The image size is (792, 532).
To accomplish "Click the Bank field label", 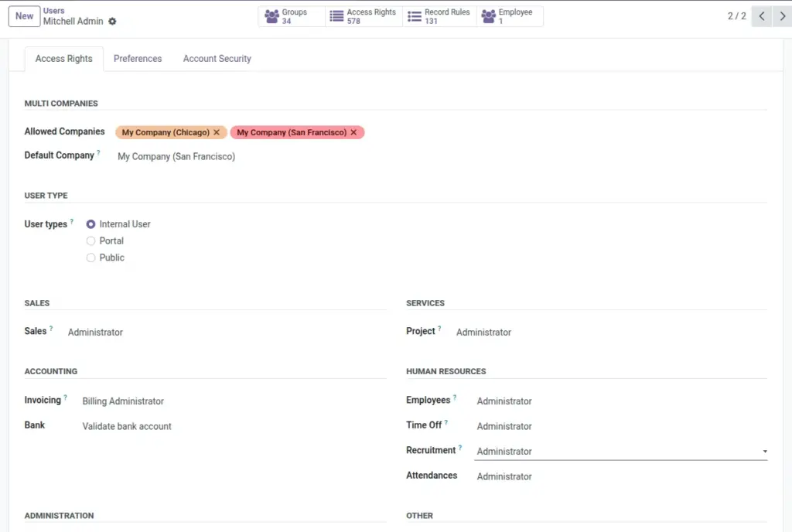I will [x=35, y=425].
